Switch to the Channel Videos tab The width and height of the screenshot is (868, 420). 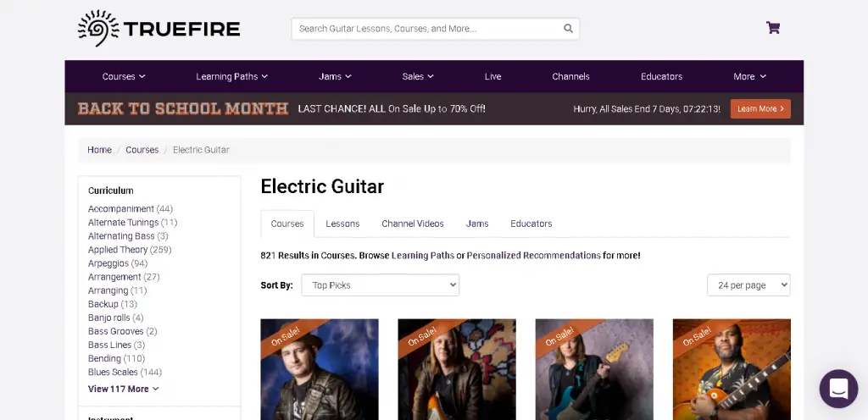tap(412, 224)
